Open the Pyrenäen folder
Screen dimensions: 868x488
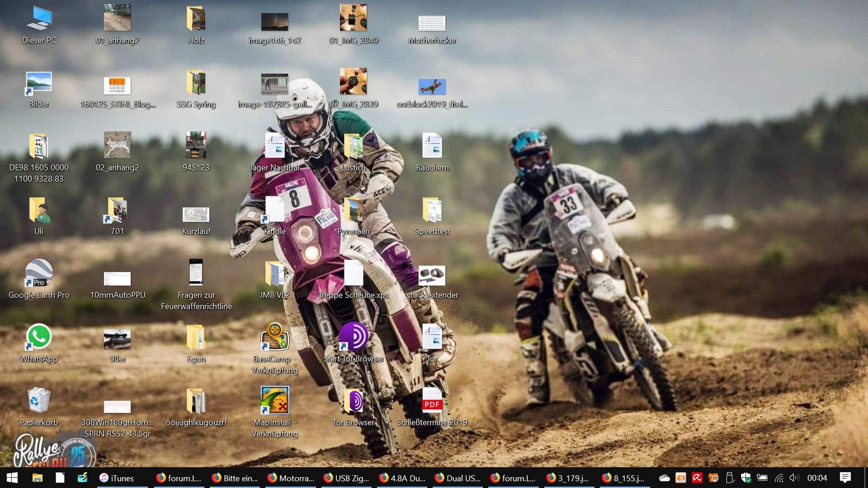click(x=353, y=210)
